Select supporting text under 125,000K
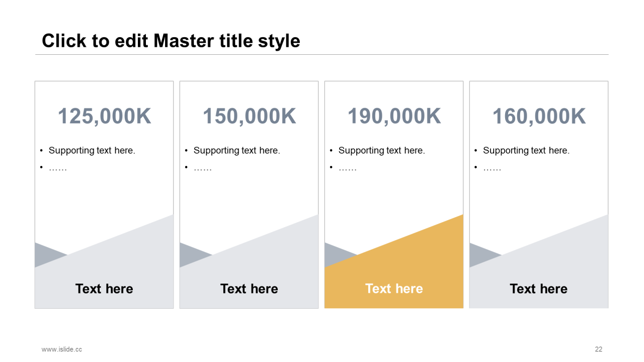The height and width of the screenshot is (362, 644). [92, 150]
